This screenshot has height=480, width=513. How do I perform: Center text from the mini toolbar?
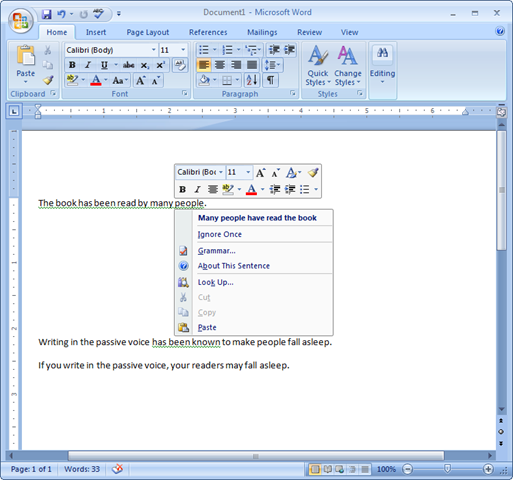click(x=212, y=189)
